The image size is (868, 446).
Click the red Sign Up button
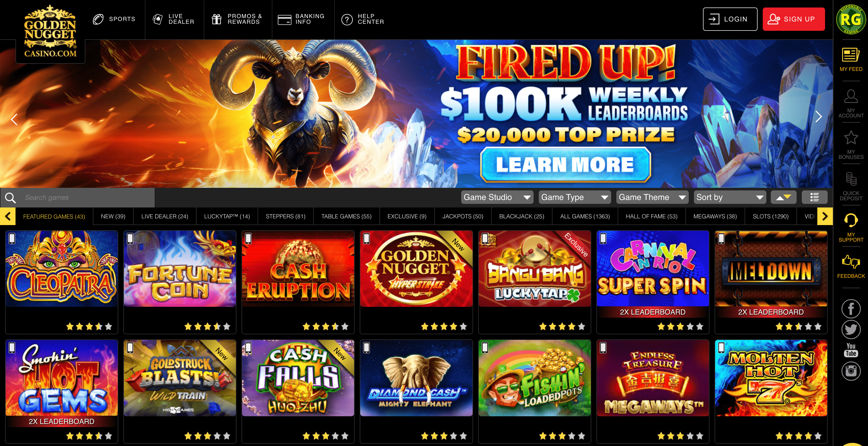(794, 19)
